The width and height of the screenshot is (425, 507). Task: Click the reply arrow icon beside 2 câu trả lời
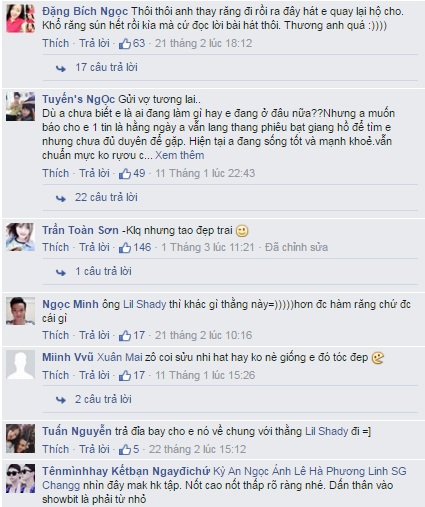point(61,400)
